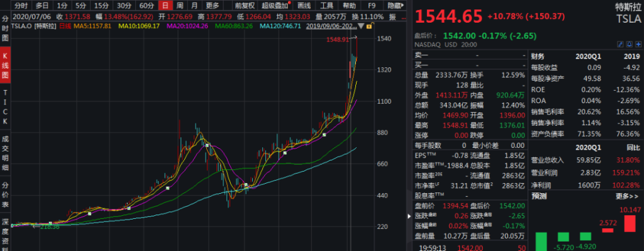The width and height of the screenshot is (644, 251).
Task: Expand the 2019/09/06 date range dropdown
Action: coord(361,26)
